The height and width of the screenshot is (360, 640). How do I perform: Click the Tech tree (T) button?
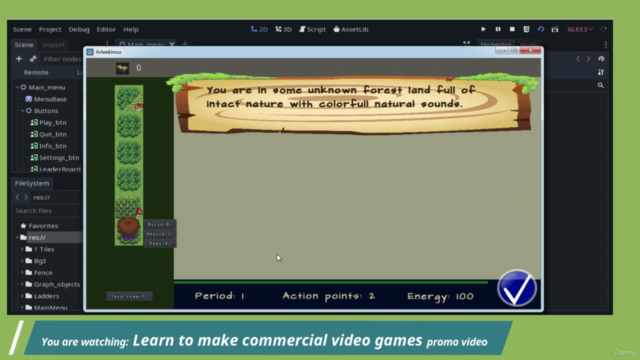129,296
